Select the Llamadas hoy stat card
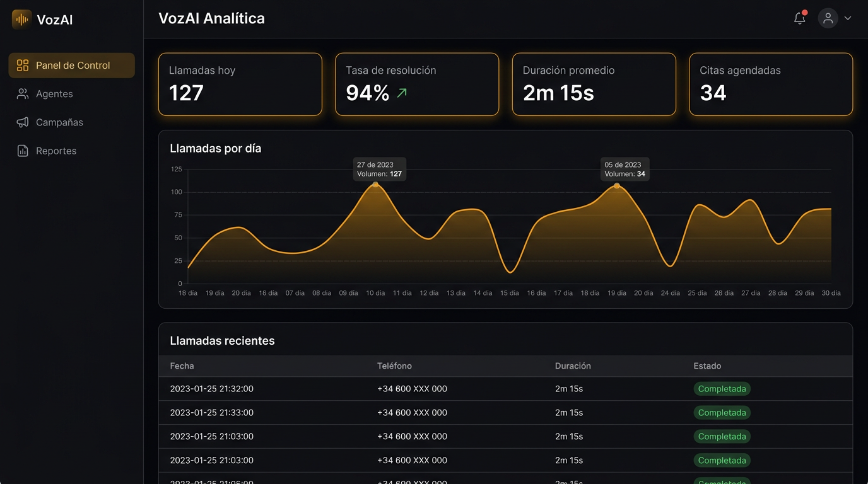The width and height of the screenshot is (868, 484). coord(240,84)
